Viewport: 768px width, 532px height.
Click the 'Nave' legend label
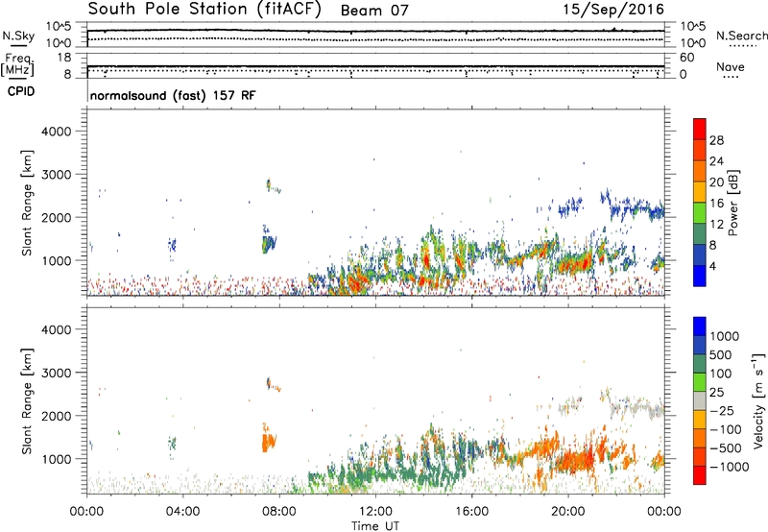coord(731,66)
